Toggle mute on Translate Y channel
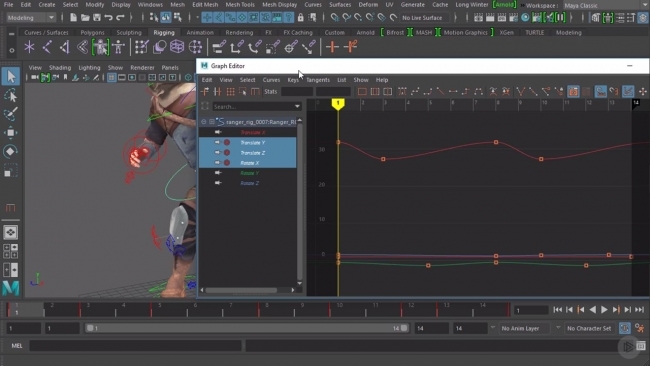Viewport: 650px width, 366px height. [227, 143]
